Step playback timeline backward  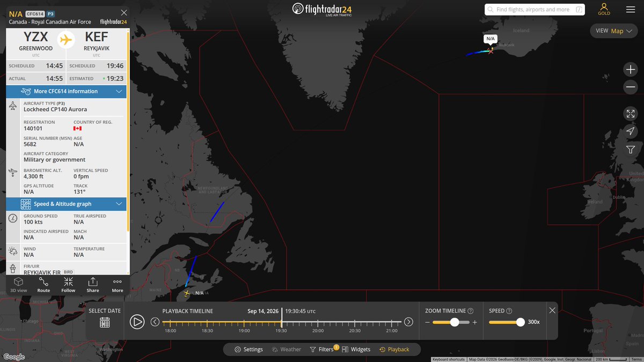coord(155,322)
